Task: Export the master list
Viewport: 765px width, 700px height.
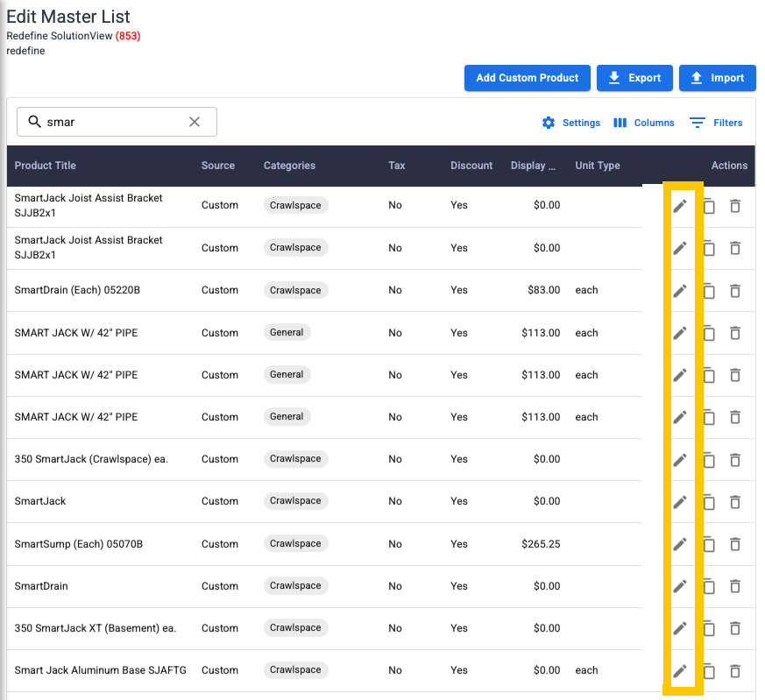Action: (634, 78)
